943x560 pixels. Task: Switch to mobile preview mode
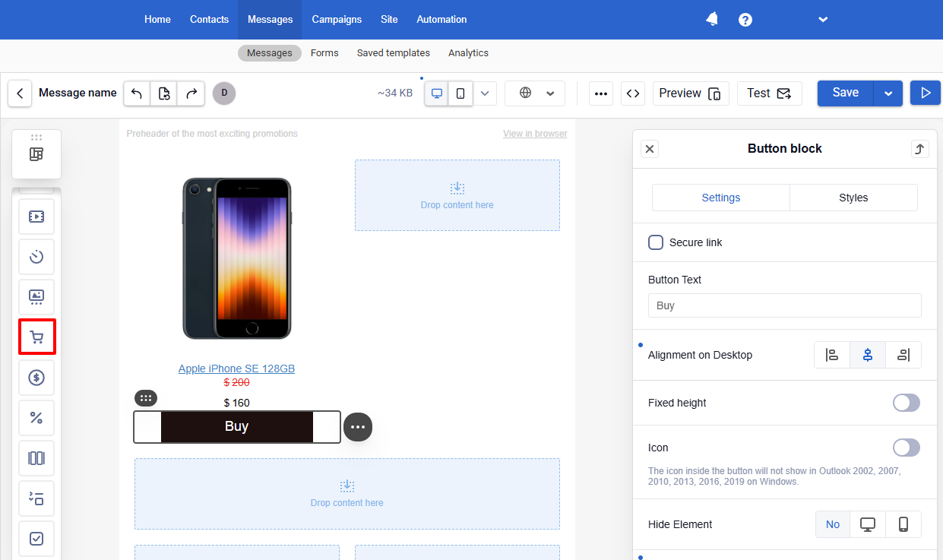[460, 93]
